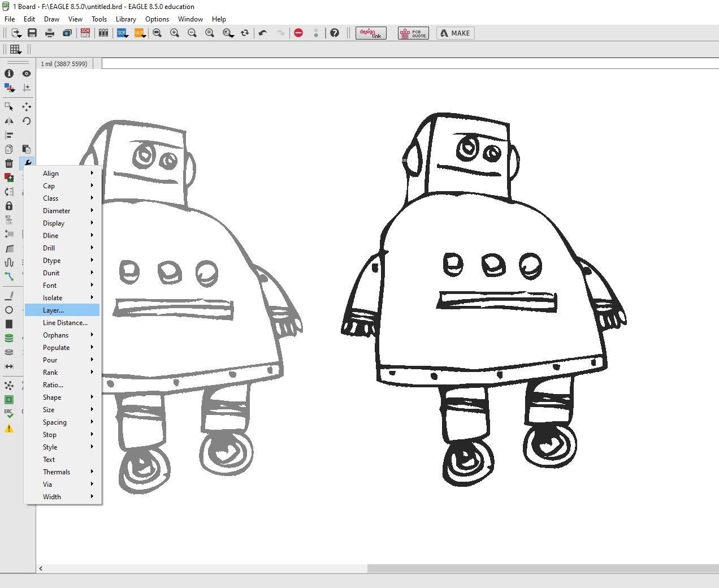Expand the Width submenu

point(52,496)
